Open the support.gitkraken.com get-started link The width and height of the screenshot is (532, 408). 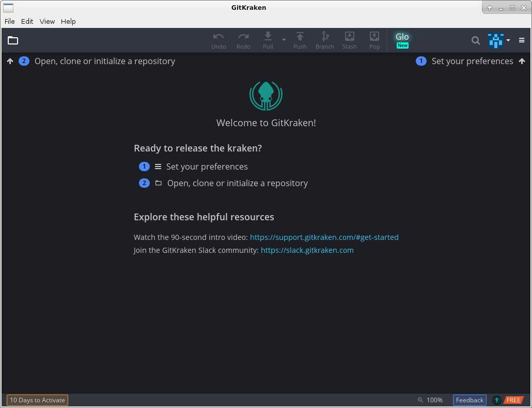coord(324,237)
